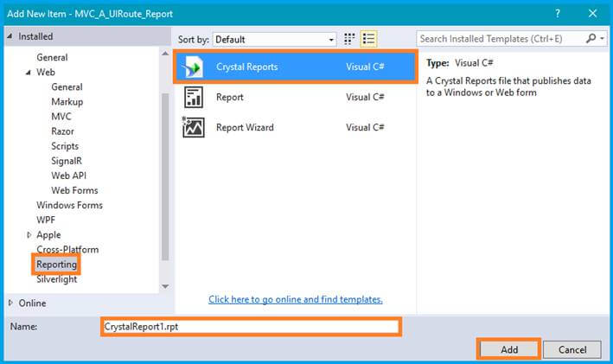This screenshot has height=364, width=613.
Task: Select General under Web
Action: click(x=67, y=87)
